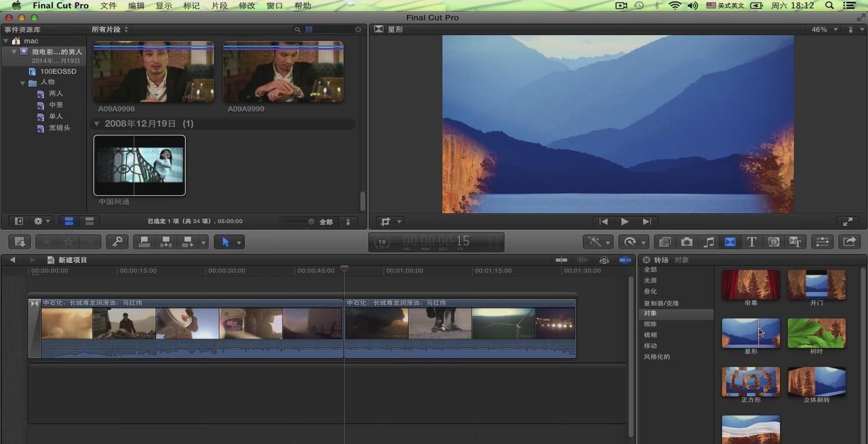Go back in timeline history
The width and height of the screenshot is (868, 444).
(12, 260)
